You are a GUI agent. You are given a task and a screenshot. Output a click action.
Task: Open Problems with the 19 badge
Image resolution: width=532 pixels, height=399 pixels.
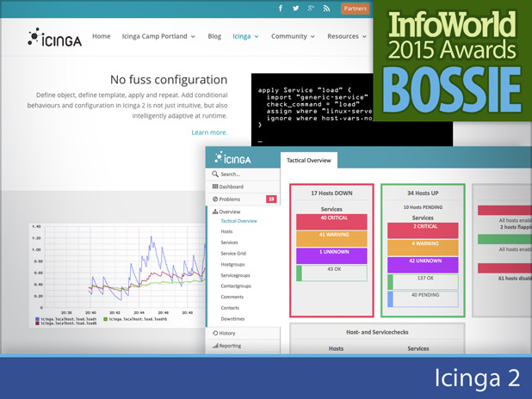244,199
